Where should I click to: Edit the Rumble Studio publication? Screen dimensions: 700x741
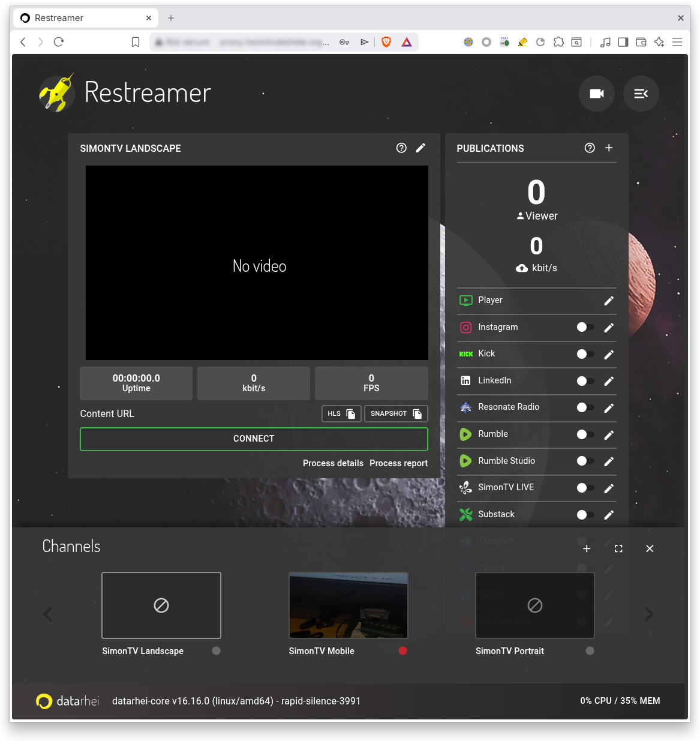609,461
